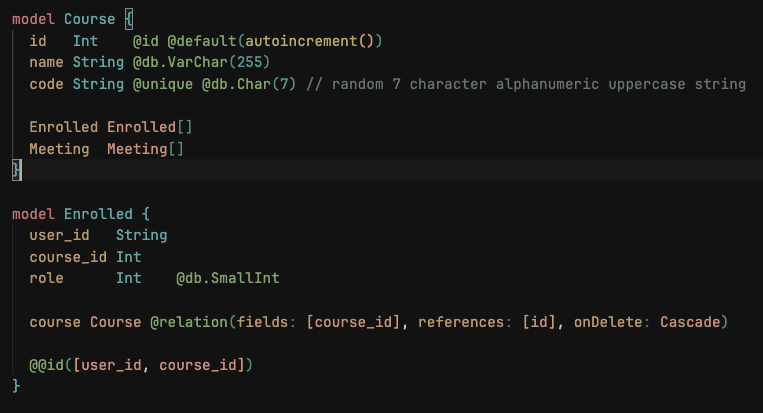763x413 pixels.
Task: Click the closing brace of Enrolled model
Action: (x=16, y=386)
